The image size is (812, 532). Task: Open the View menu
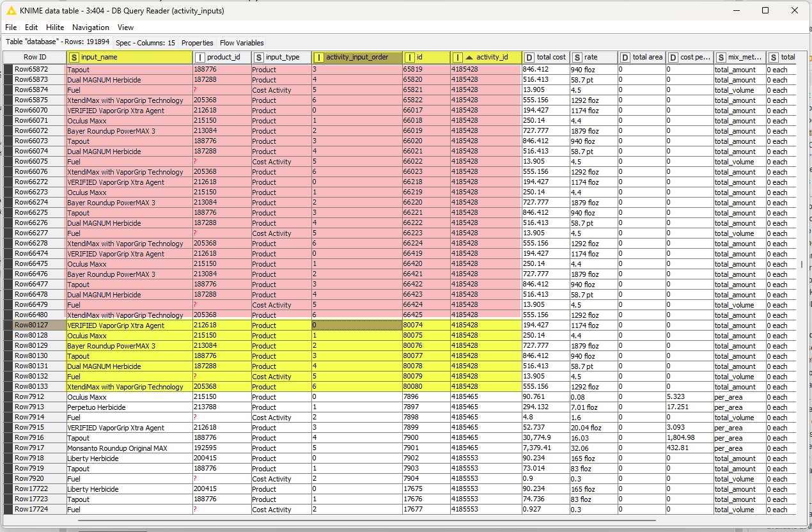(x=126, y=27)
